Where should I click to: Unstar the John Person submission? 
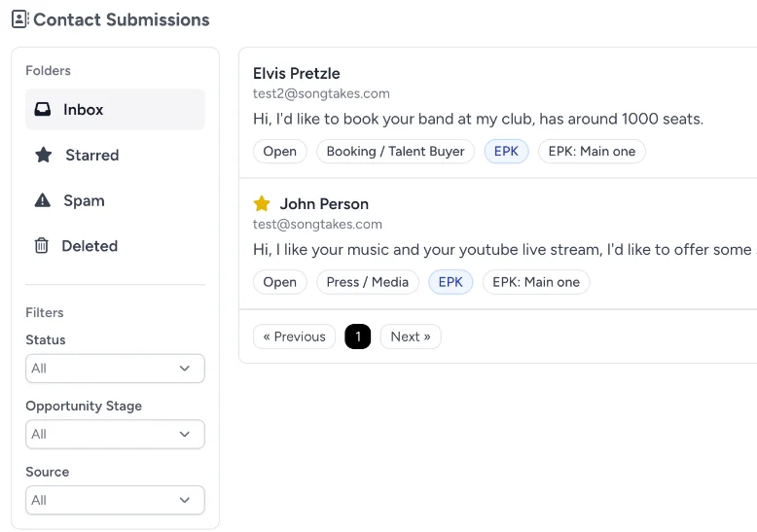click(262, 204)
